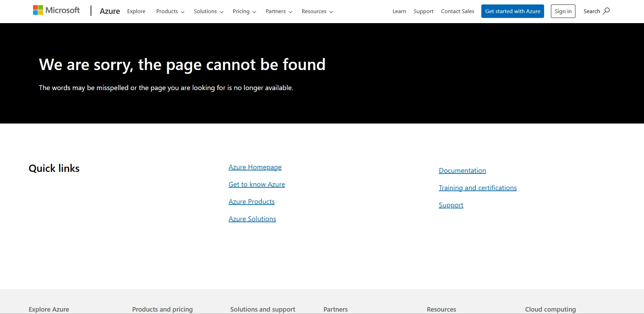The width and height of the screenshot is (644, 314).
Task: Open Learn in the top navigation
Action: 399,11
